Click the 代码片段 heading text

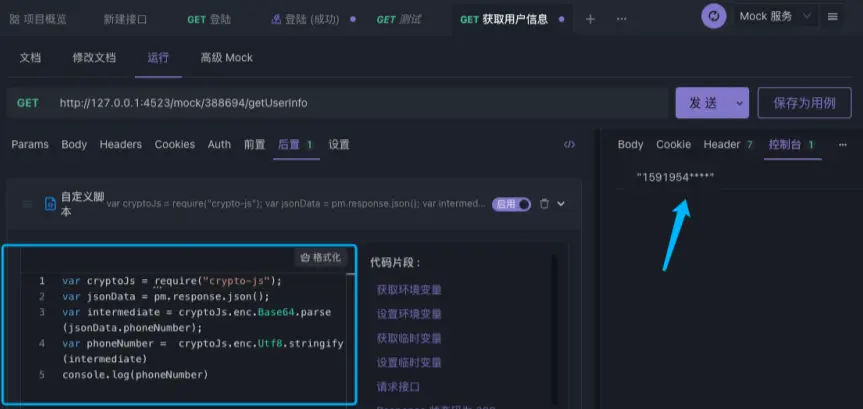point(396,263)
